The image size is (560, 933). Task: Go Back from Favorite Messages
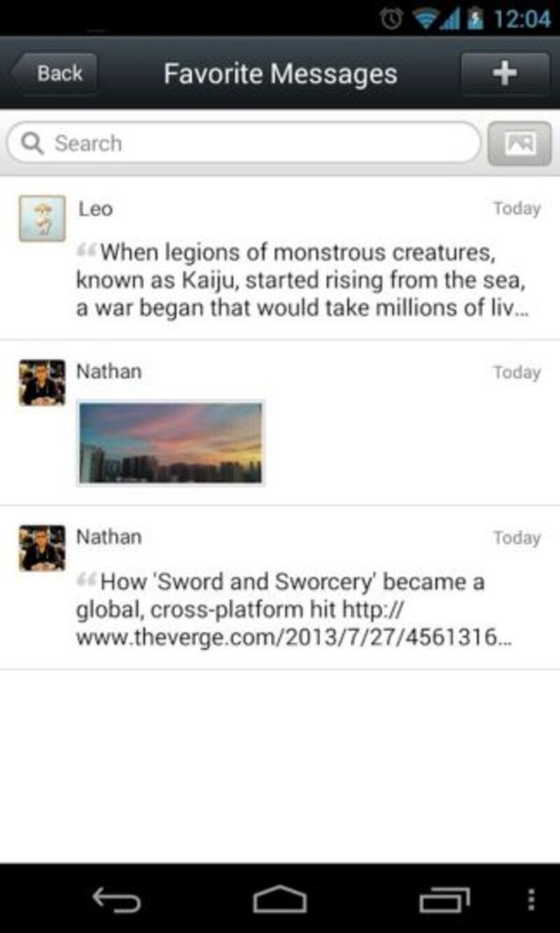54,73
